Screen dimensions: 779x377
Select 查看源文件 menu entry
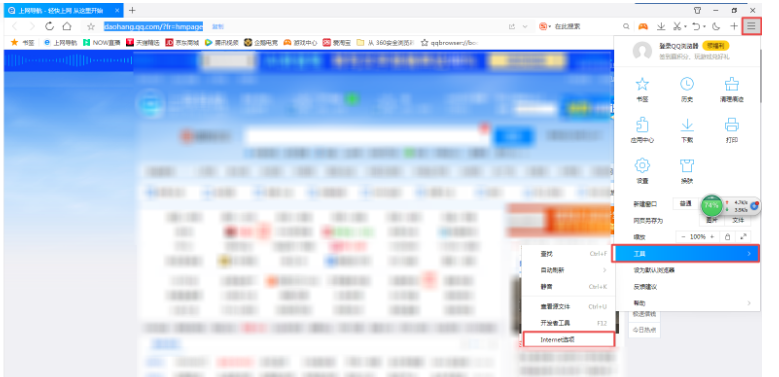569,306
